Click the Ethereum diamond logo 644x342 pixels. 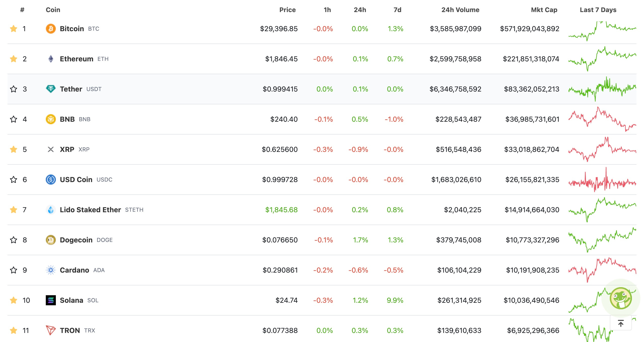(x=51, y=59)
